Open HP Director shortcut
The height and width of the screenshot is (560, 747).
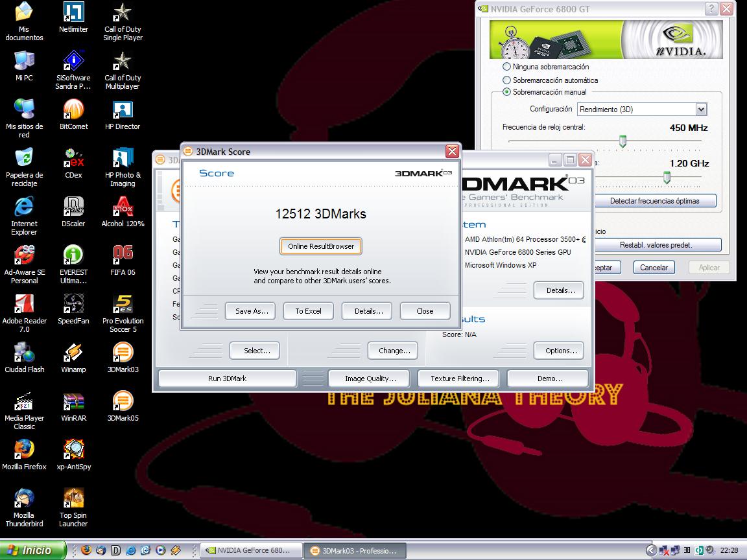123,114
